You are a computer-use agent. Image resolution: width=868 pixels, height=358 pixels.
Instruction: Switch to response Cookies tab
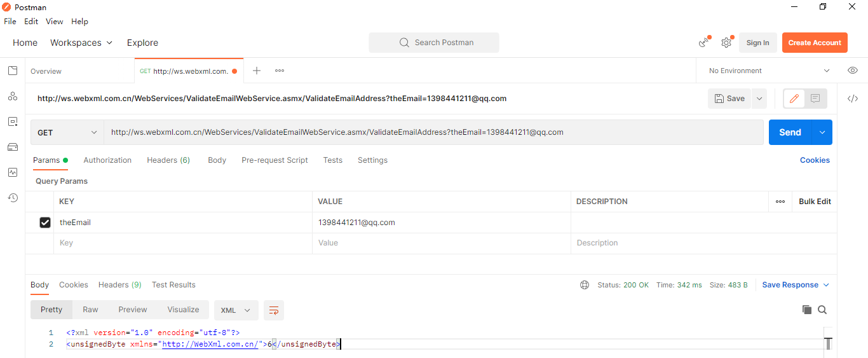[74, 285]
